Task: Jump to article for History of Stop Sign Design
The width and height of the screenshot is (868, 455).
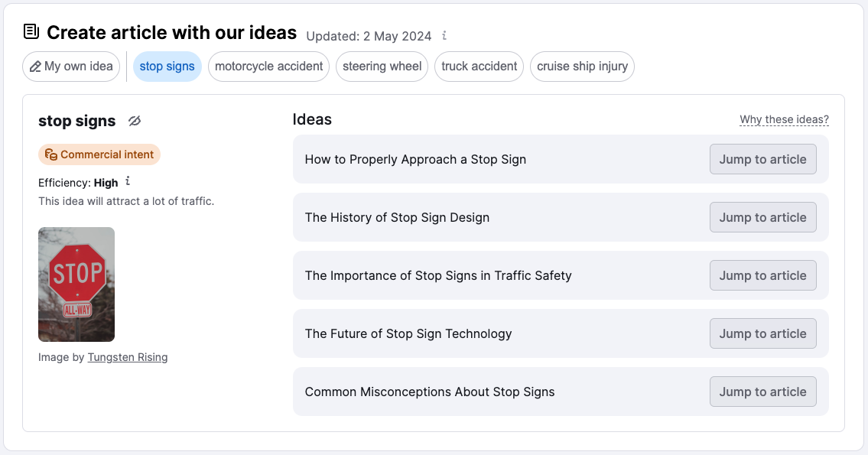Action: tap(762, 217)
